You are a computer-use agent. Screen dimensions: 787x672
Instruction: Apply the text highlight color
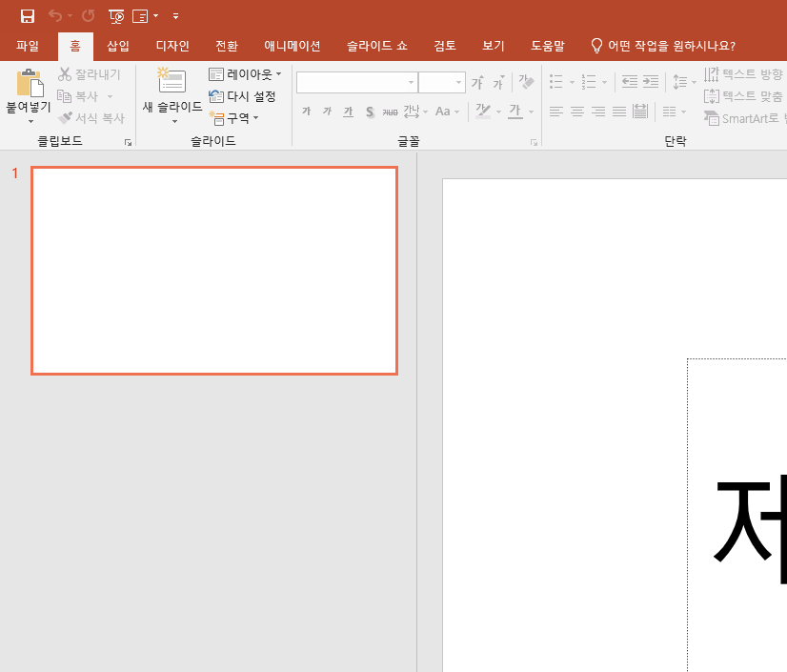point(483,111)
